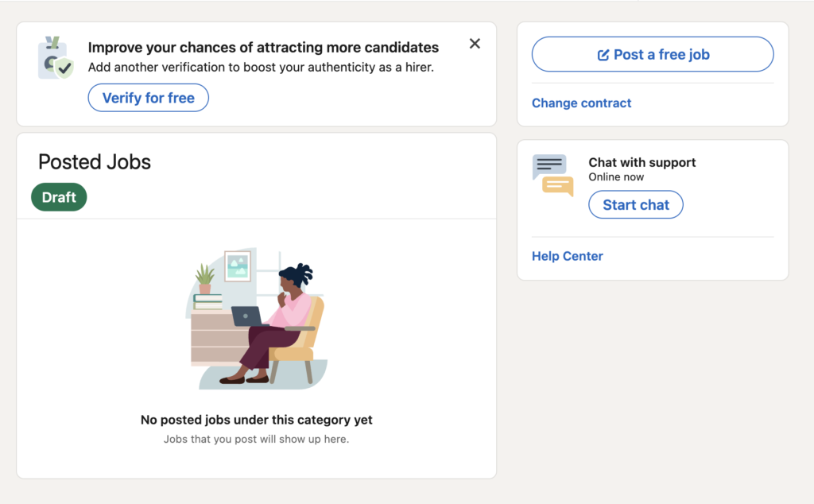Click the Improve your chances banner headline
This screenshot has height=504, width=814.
pyautogui.click(x=264, y=47)
